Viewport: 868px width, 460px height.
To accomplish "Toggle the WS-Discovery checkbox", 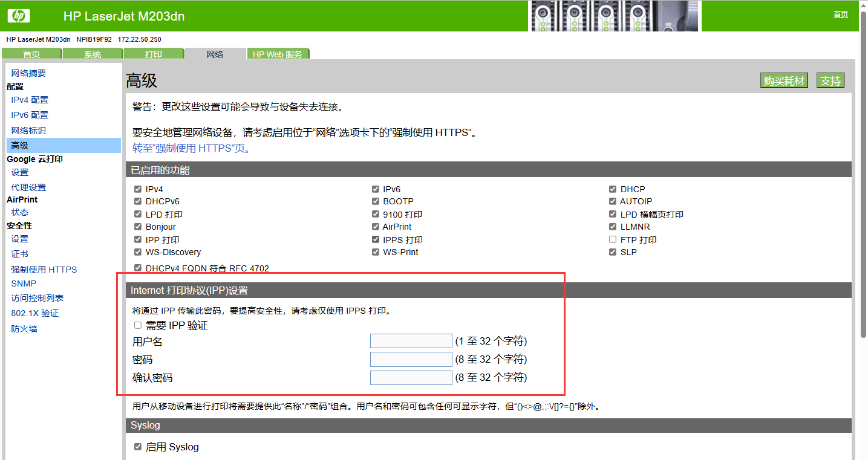I will point(138,252).
